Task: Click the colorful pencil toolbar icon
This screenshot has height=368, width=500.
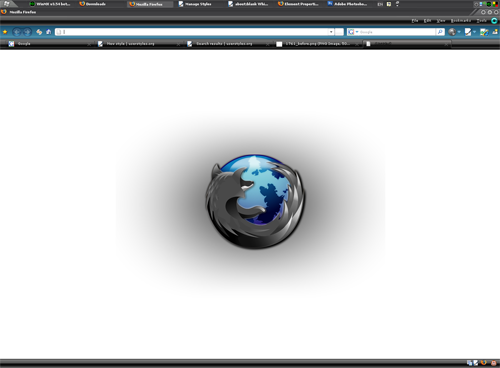Action: point(484,32)
